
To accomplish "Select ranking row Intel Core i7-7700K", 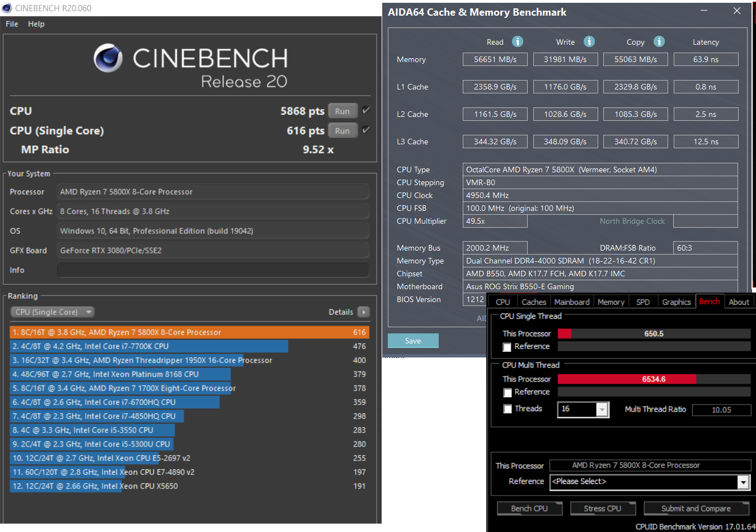I will pyautogui.click(x=189, y=346).
